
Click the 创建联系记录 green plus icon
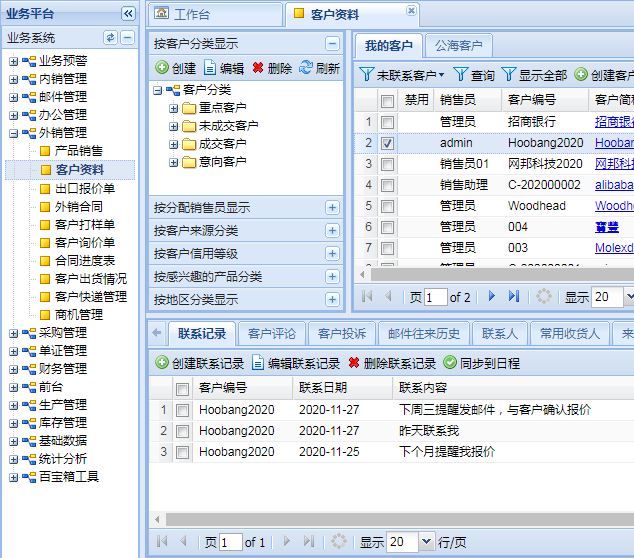pyautogui.click(x=161, y=363)
